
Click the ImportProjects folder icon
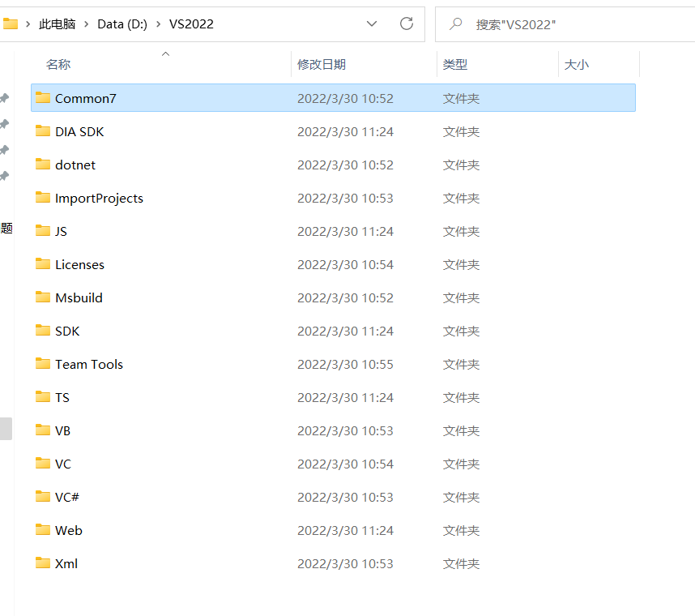click(43, 197)
